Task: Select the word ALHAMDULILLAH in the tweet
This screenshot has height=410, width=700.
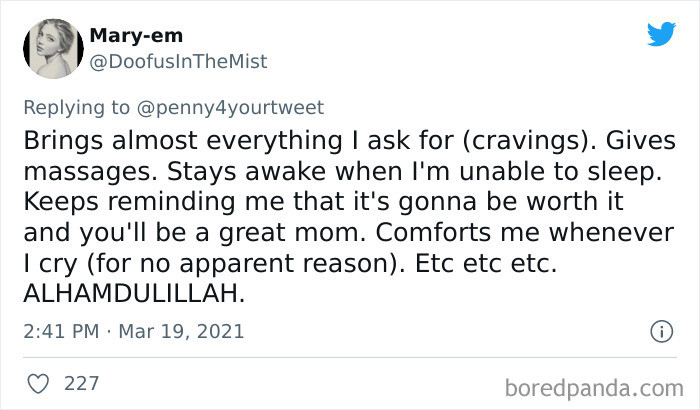Action: point(132,294)
